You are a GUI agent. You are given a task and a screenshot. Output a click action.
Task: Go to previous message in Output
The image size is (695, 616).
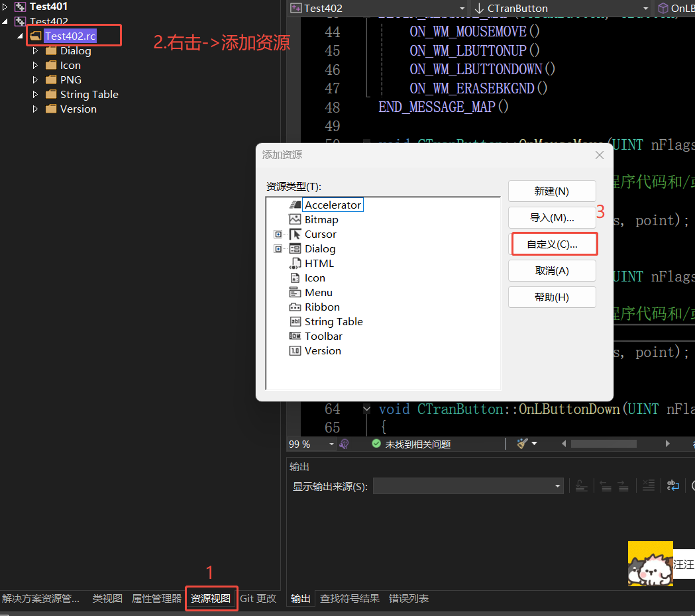coord(606,486)
